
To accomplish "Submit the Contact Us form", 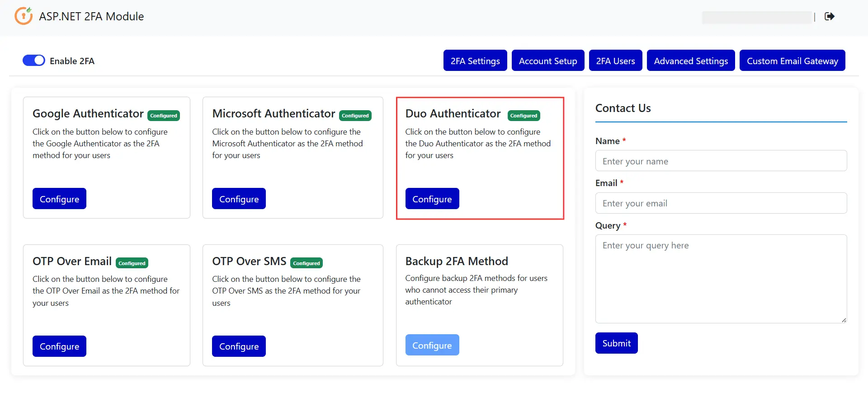I will pyautogui.click(x=616, y=343).
